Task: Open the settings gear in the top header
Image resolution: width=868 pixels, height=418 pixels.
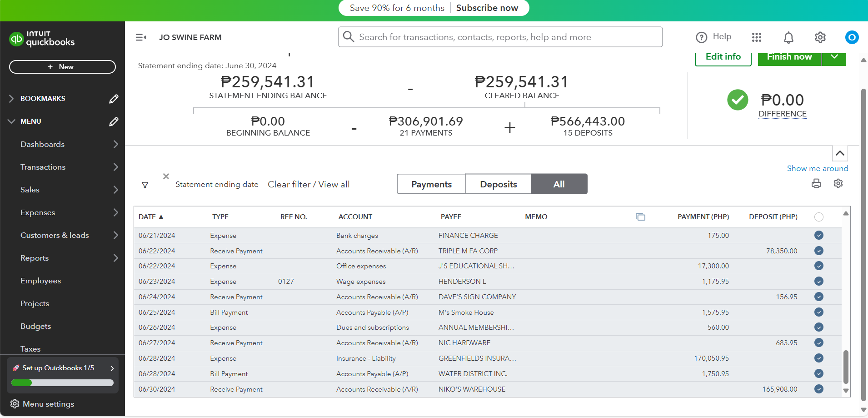Action: tap(820, 37)
